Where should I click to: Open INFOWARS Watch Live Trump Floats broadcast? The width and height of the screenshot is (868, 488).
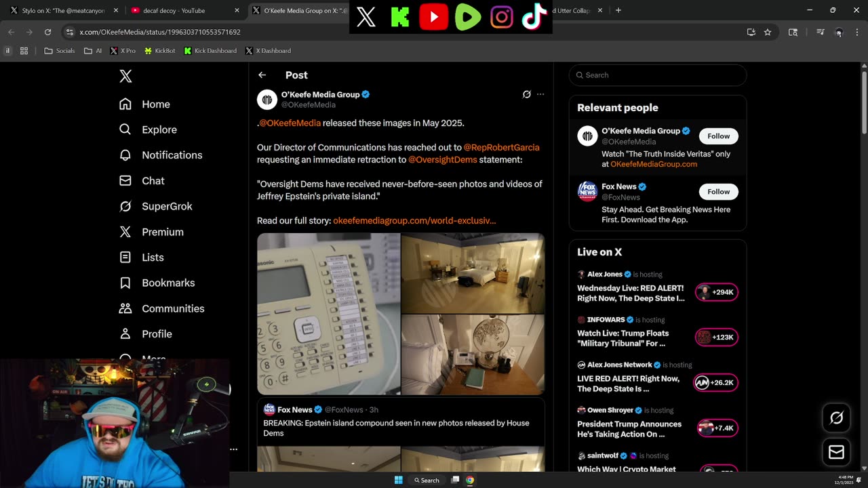(623, 338)
